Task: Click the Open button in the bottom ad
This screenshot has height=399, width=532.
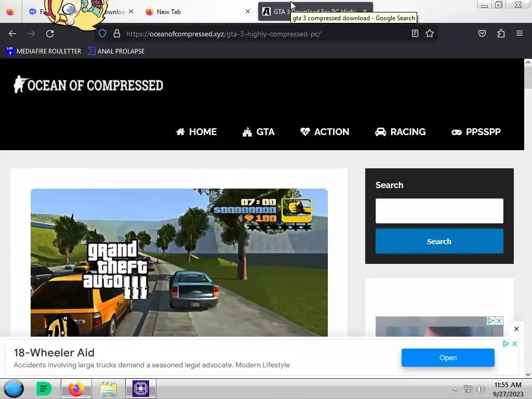Action: click(x=448, y=357)
